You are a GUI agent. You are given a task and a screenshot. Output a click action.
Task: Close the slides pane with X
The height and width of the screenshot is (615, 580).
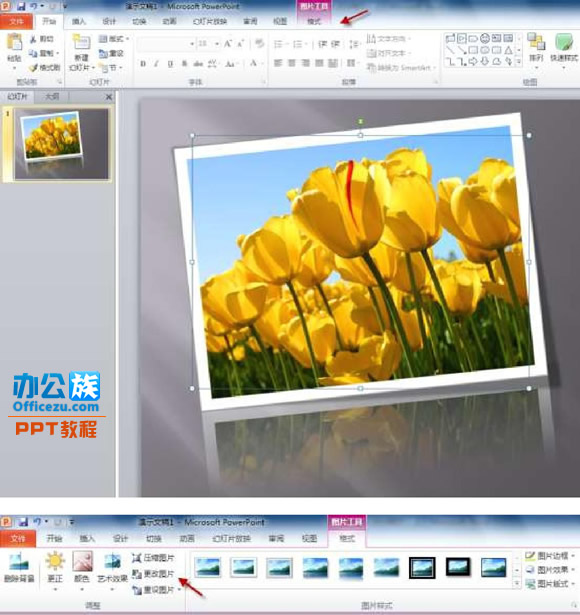click(109, 96)
